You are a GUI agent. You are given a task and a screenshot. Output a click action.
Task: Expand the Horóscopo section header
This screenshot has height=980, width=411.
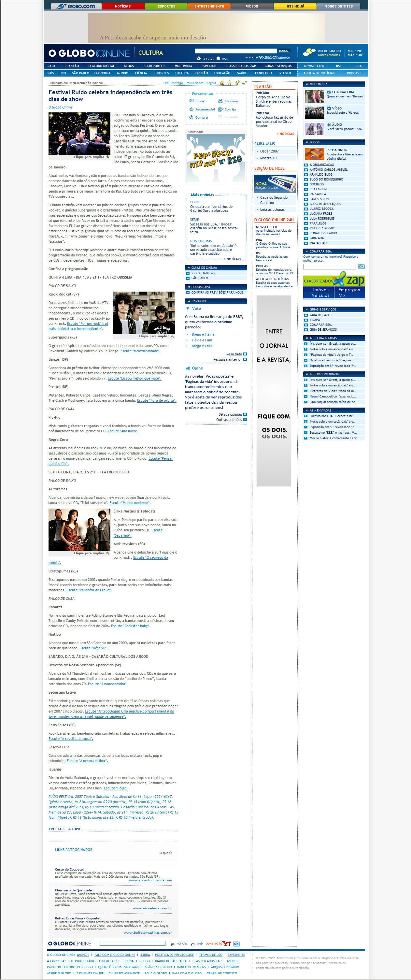coord(216,287)
